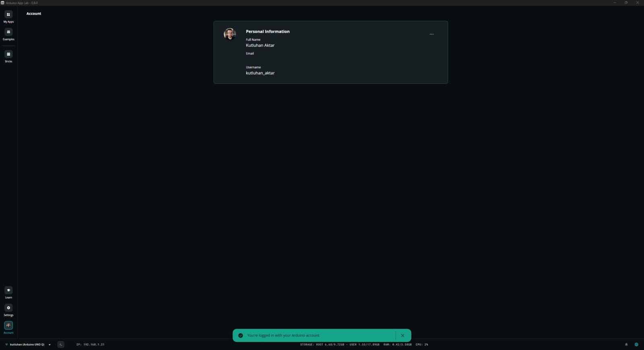The width and height of the screenshot is (644, 350).
Task: Click the Full Name value Kutluhan Aktar
Action: pos(260,45)
